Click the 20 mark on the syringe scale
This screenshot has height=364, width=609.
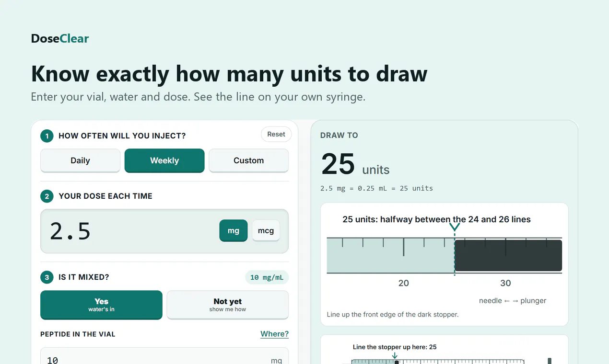[x=404, y=283]
